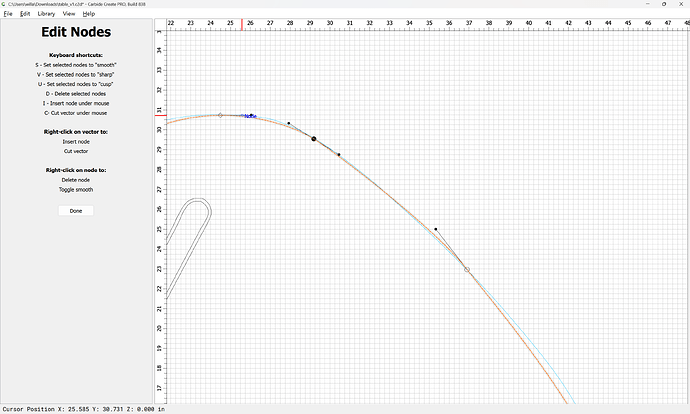Open the File menu
Viewport: 690px width, 414px height.
pos(7,14)
